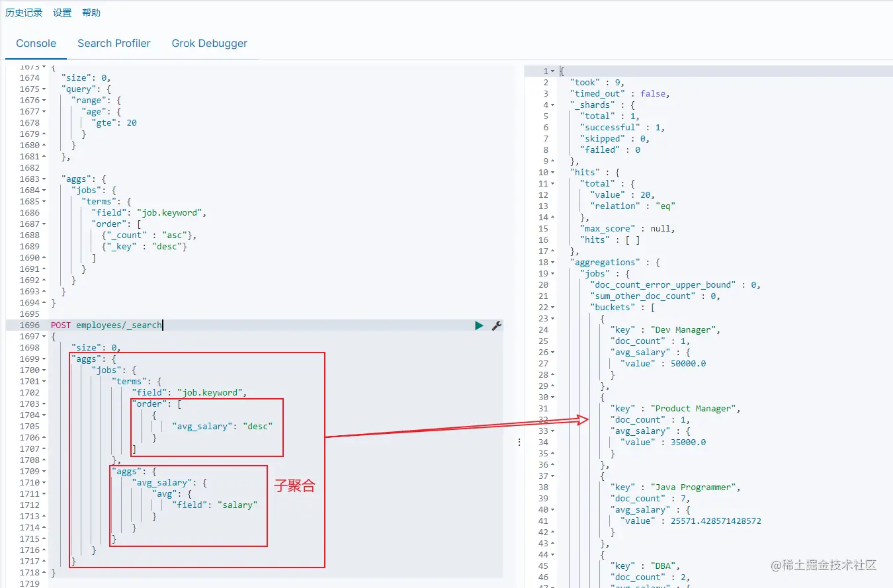Click line number 1682 in the editor gutter
This screenshot has height=588, width=893.
pos(29,168)
